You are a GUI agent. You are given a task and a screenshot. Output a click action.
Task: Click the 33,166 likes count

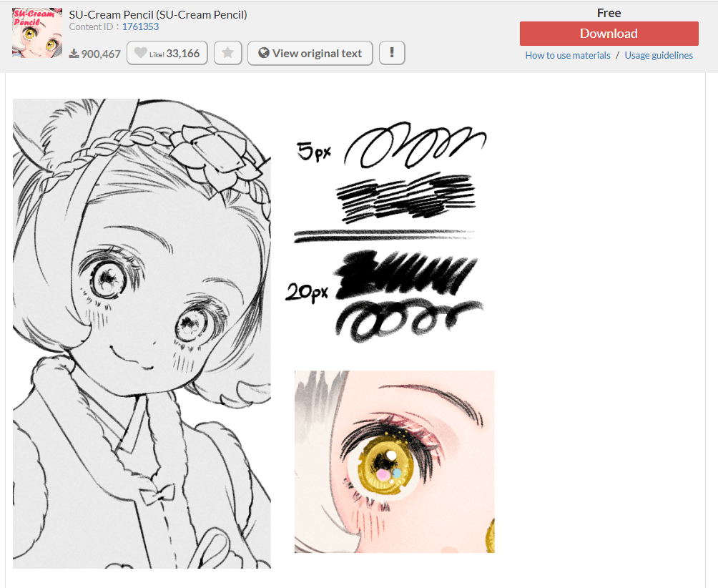[183, 53]
